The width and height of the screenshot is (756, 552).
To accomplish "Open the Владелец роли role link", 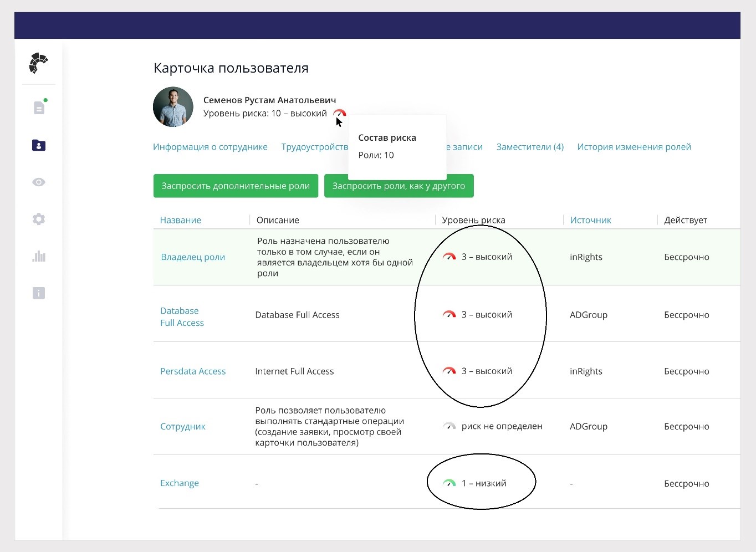I will (193, 257).
